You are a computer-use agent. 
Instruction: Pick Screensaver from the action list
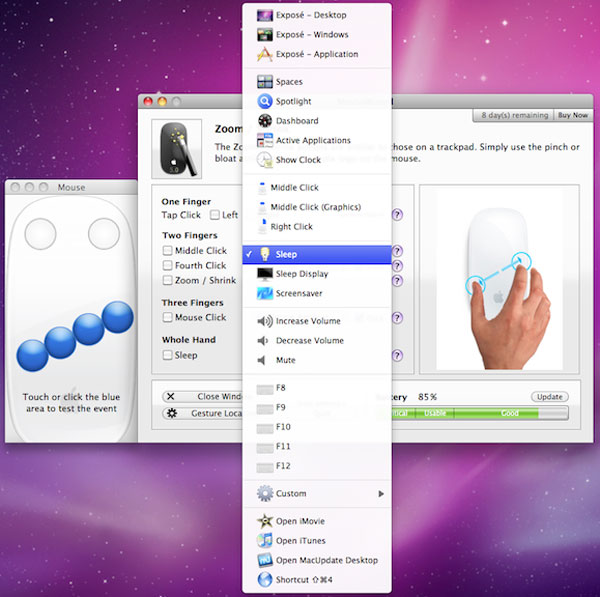tap(317, 293)
